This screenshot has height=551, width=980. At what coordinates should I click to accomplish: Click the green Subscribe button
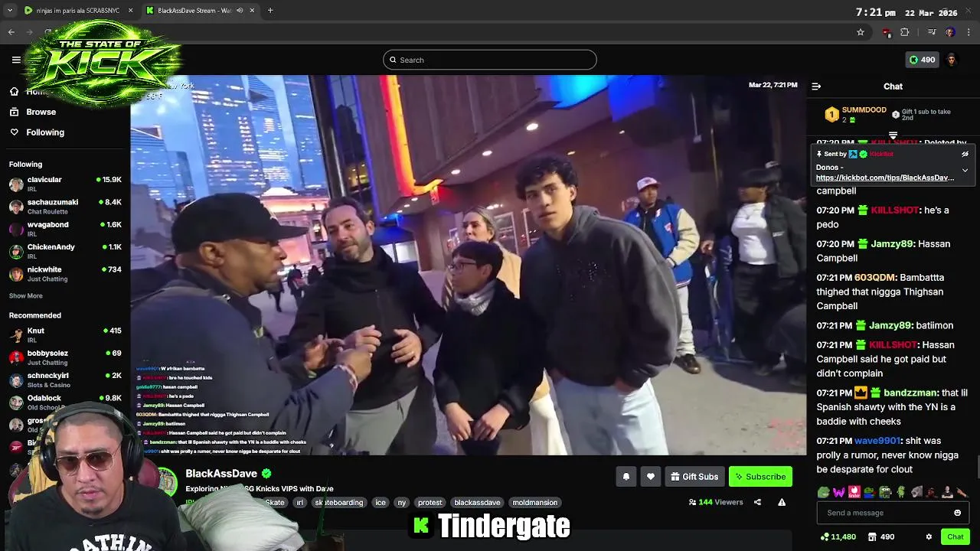[x=760, y=477]
